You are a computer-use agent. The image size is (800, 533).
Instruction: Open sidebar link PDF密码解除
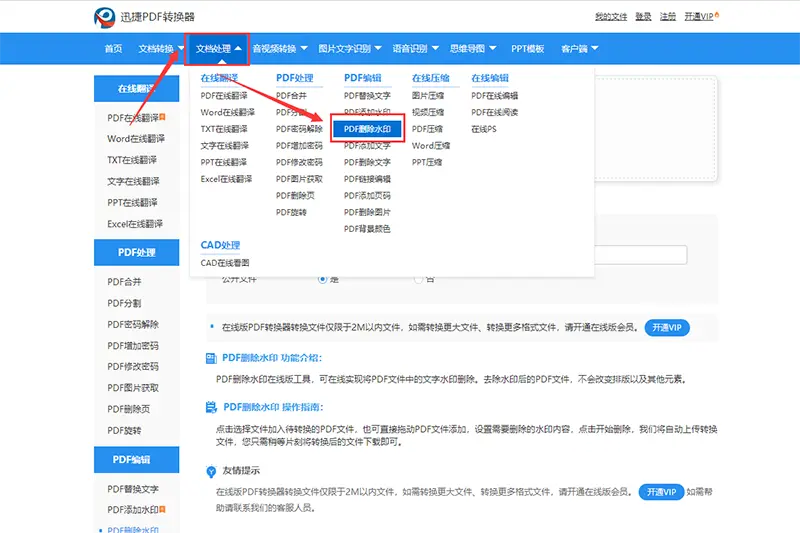click(133, 324)
